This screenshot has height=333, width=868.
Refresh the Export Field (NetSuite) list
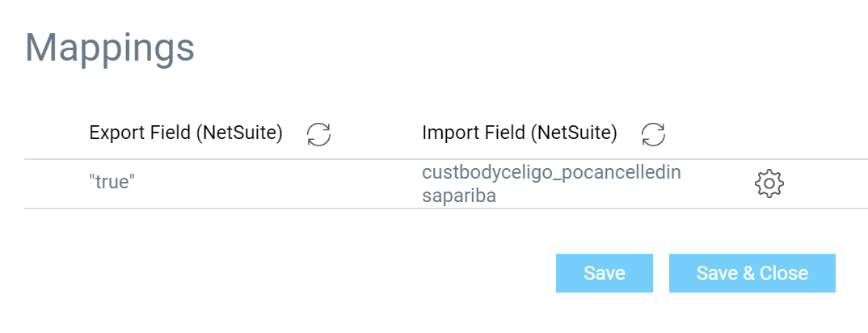(x=319, y=134)
